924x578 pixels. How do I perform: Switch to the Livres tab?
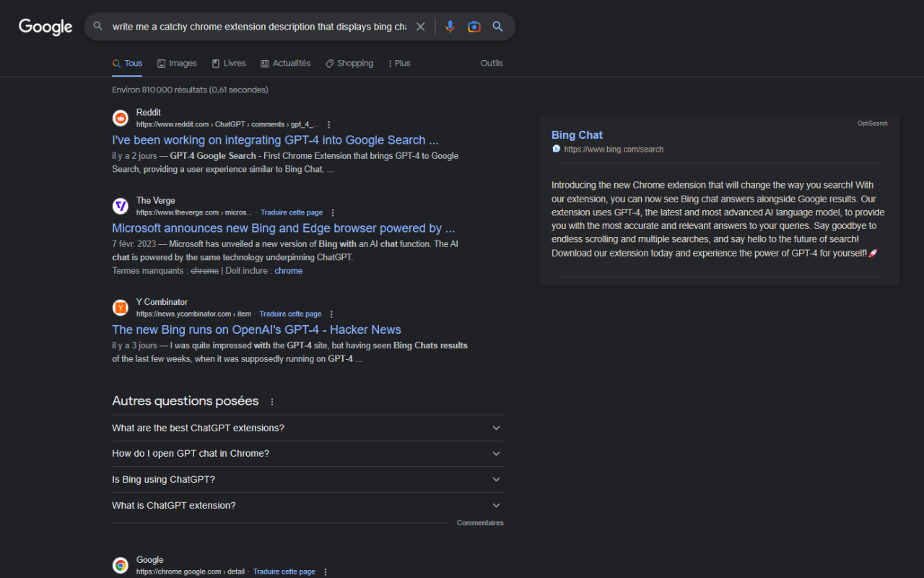229,64
